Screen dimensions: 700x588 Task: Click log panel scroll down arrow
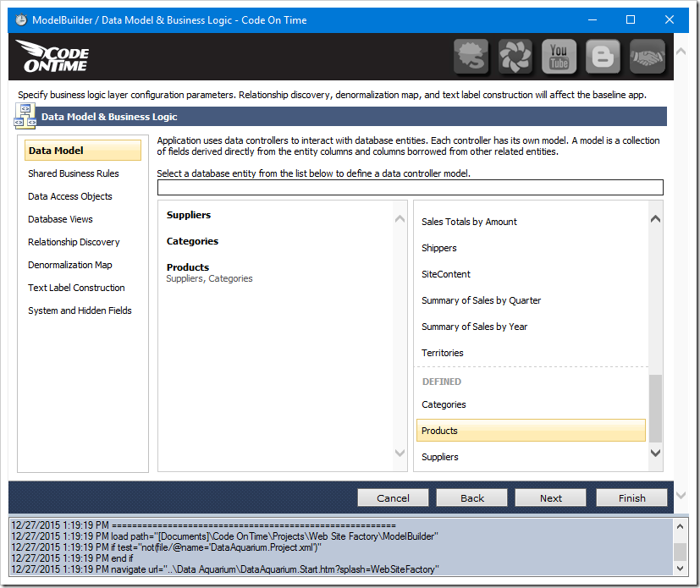pos(680,569)
